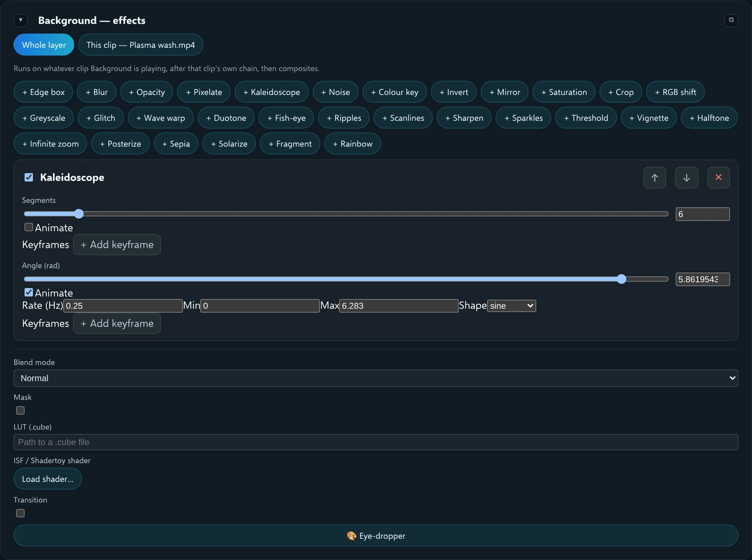
Task: Add the Solarize effect
Action: point(229,144)
